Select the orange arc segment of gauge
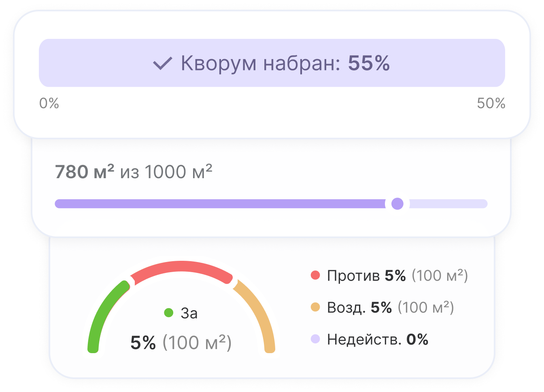The height and width of the screenshot is (392, 544). click(259, 311)
